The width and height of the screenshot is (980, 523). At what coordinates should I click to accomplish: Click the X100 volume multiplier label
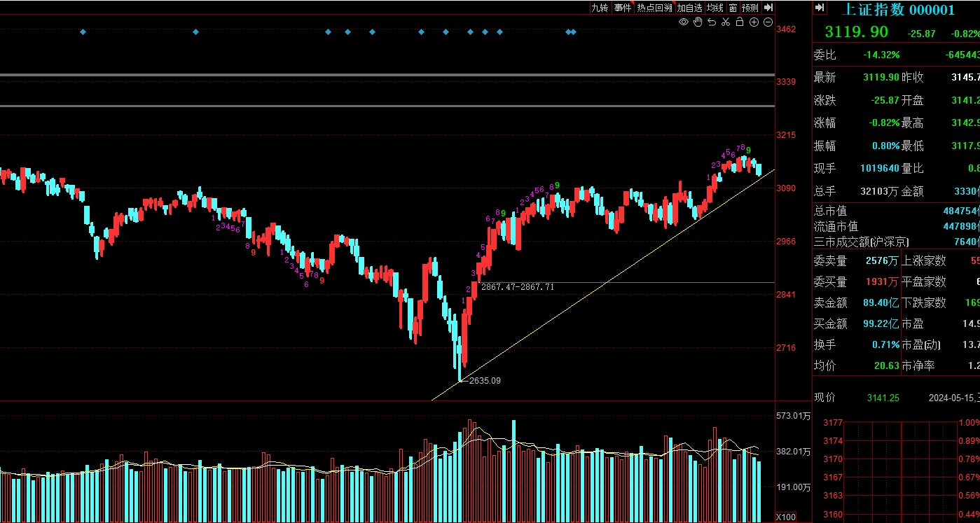tap(786, 517)
